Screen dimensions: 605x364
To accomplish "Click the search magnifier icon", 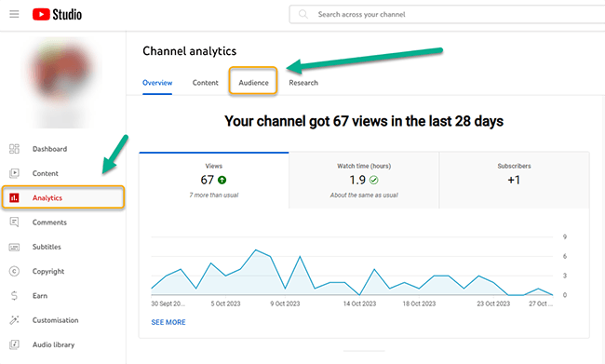I will (303, 15).
